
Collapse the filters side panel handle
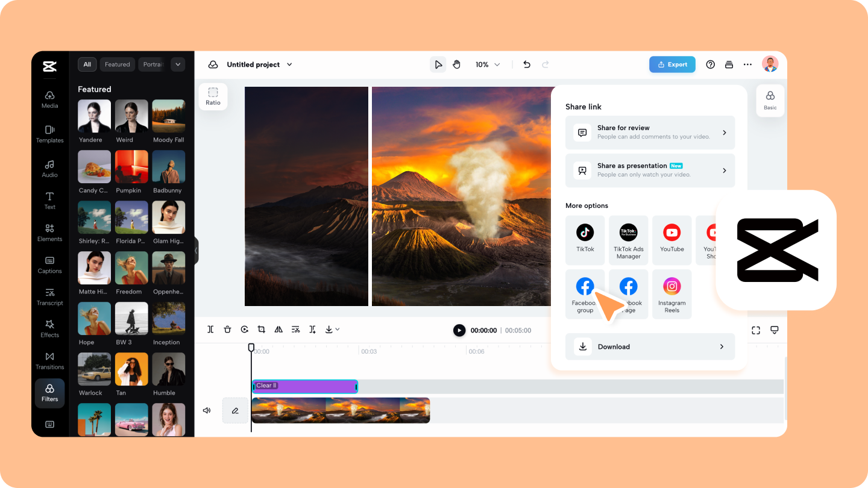point(195,249)
